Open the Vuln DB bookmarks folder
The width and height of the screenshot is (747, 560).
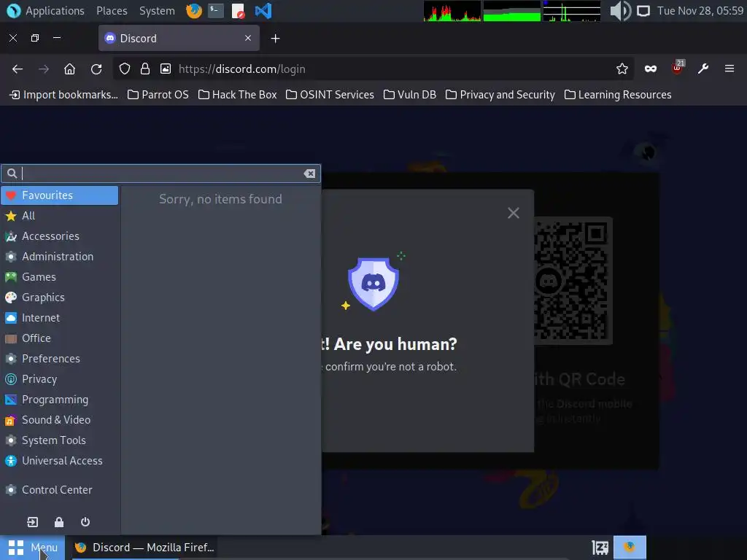(x=410, y=95)
